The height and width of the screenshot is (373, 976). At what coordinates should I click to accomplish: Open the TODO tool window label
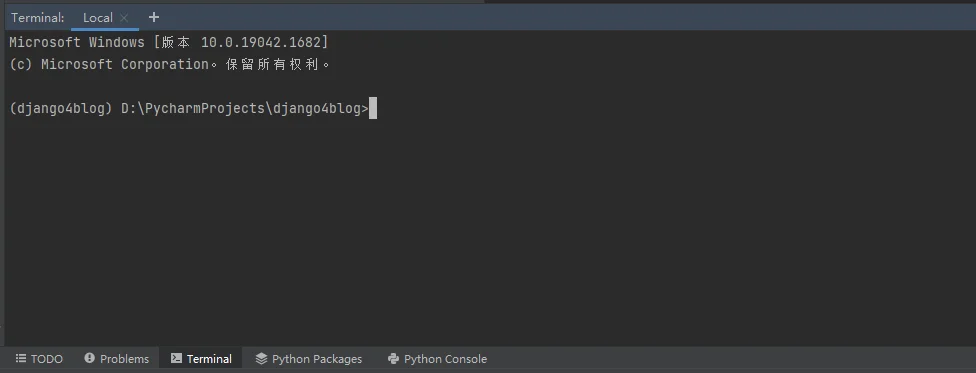47,359
